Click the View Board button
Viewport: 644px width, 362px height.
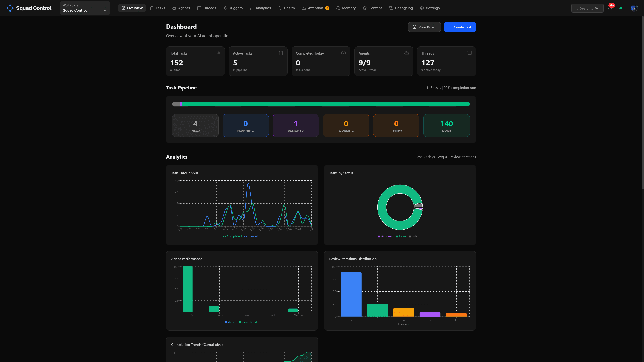[x=424, y=27]
